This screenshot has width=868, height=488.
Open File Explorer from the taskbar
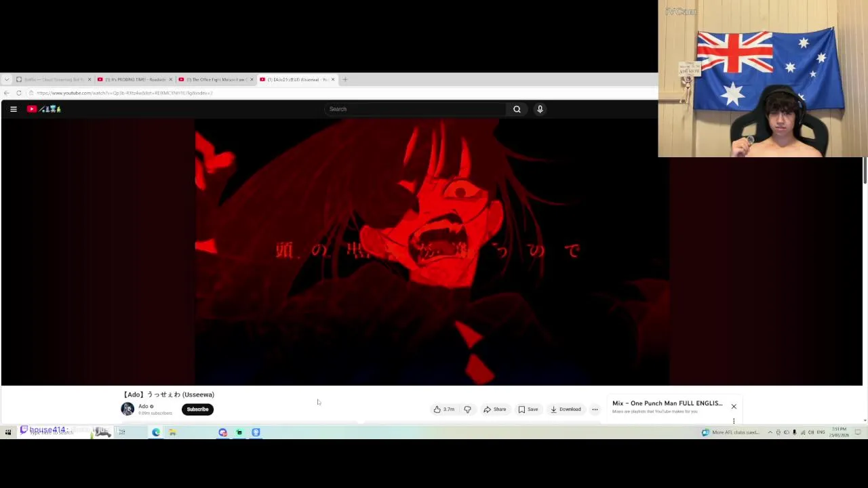(x=172, y=432)
